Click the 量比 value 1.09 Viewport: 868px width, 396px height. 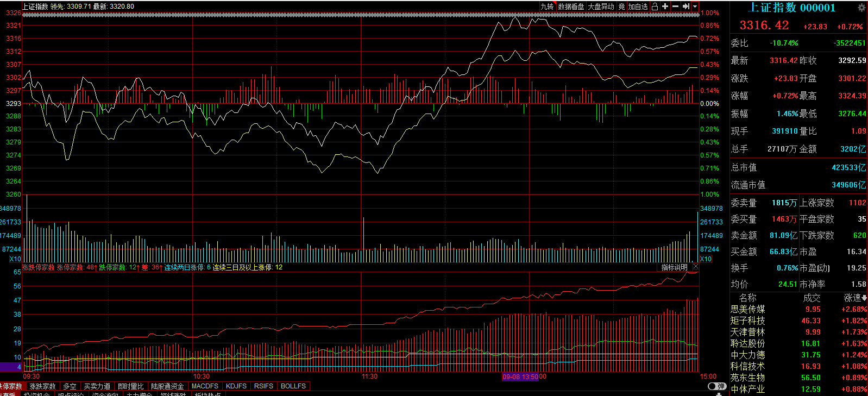(859, 131)
